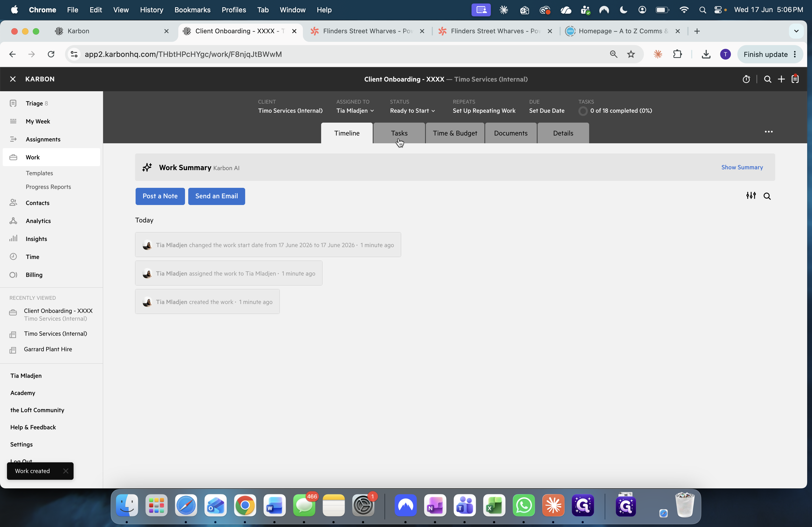Click the Claude extension icon in toolbar
The height and width of the screenshot is (527, 812).
tap(658, 54)
